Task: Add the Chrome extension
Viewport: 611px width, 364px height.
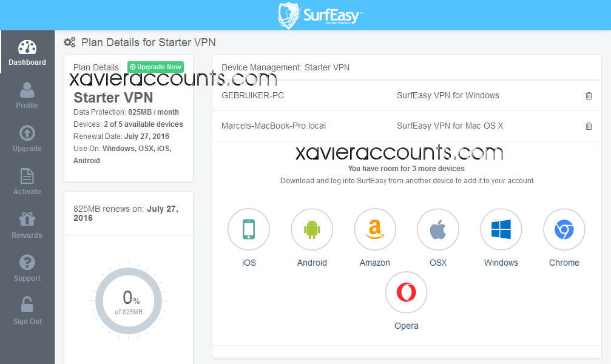Action: pos(564,229)
